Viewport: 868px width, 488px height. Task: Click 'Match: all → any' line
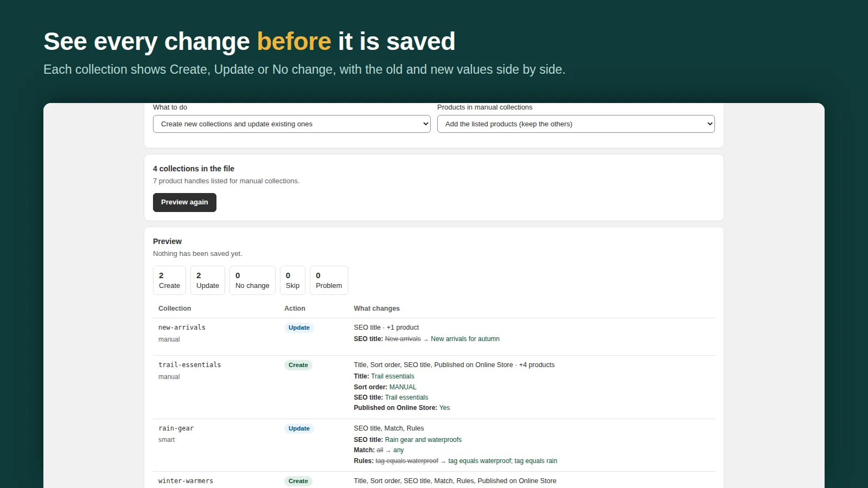(379, 450)
